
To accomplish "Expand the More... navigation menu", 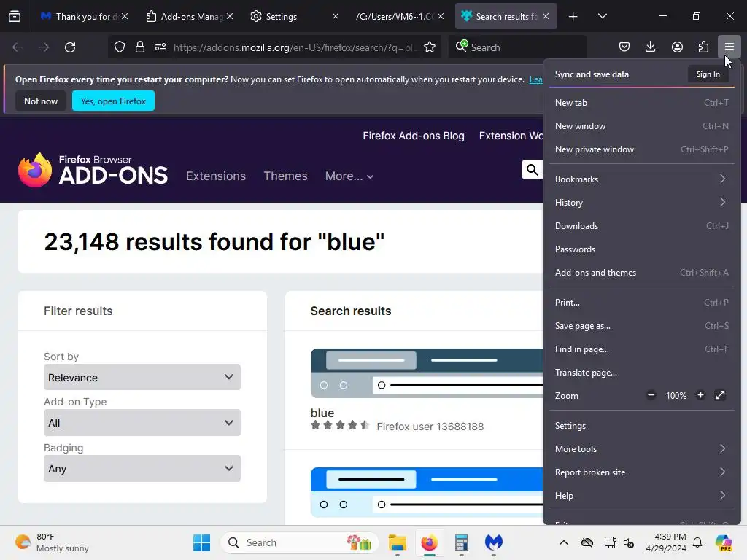I will tap(349, 176).
